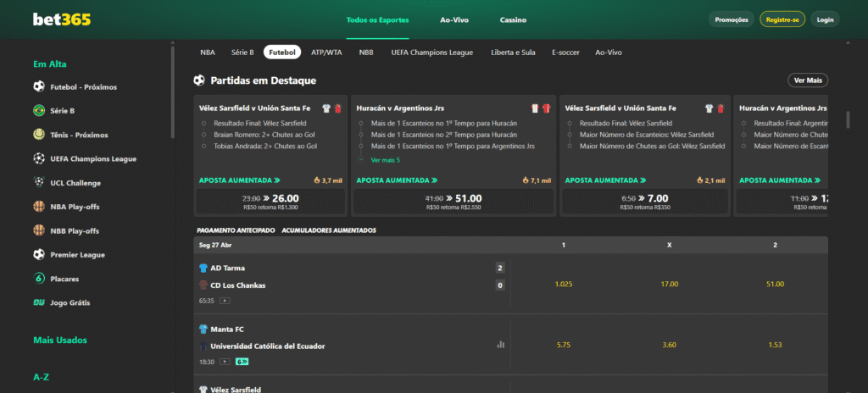
Task: Select the Ao-Vivo filter in sports row
Action: point(609,53)
